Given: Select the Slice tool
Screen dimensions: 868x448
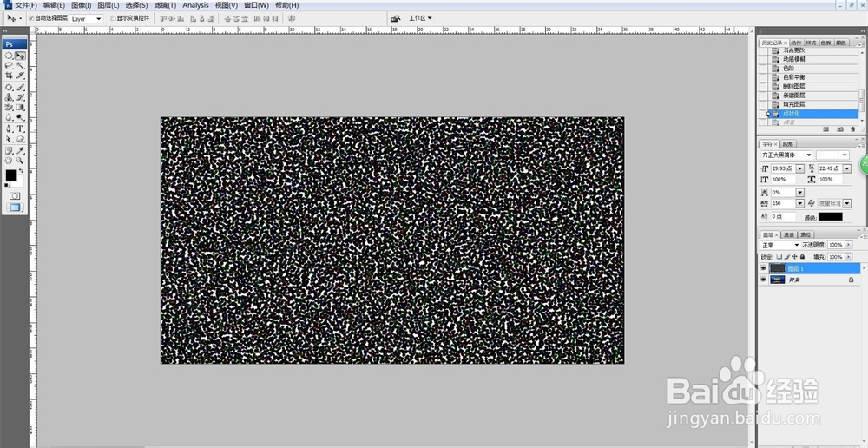Looking at the screenshot, I should coord(20,75).
